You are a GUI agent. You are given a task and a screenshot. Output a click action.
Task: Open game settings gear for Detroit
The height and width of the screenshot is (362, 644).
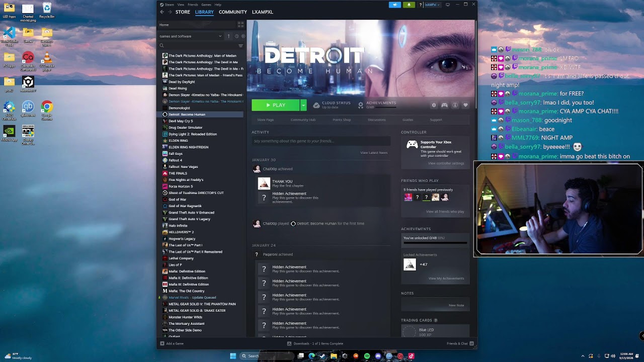click(x=434, y=105)
